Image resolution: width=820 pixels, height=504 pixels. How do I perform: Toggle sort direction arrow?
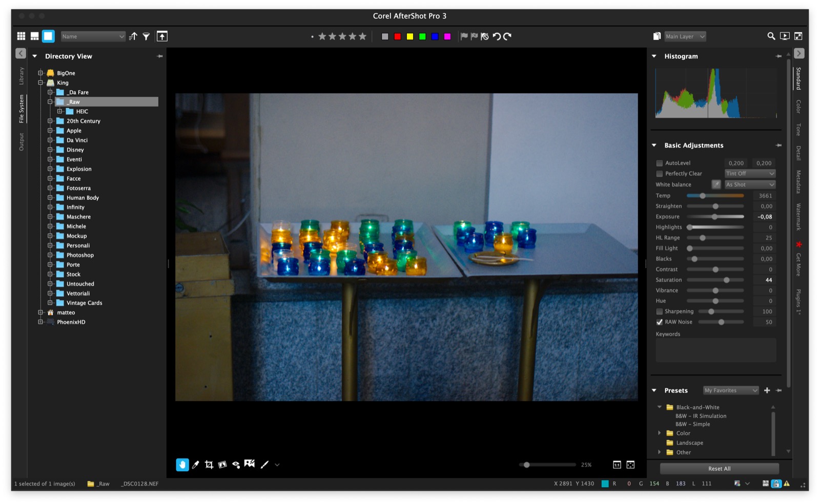pyautogui.click(x=133, y=36)
